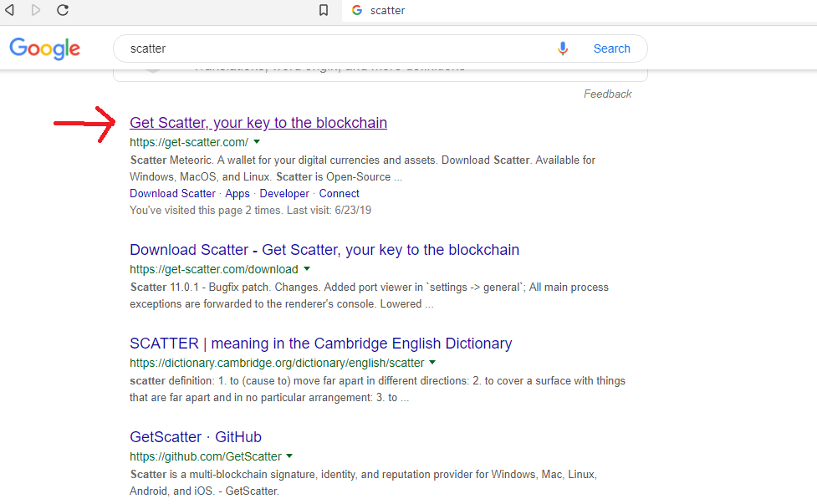Open the Developer sitelink
The width and height of the screenshot is (817, 504).
click(284, 193)
